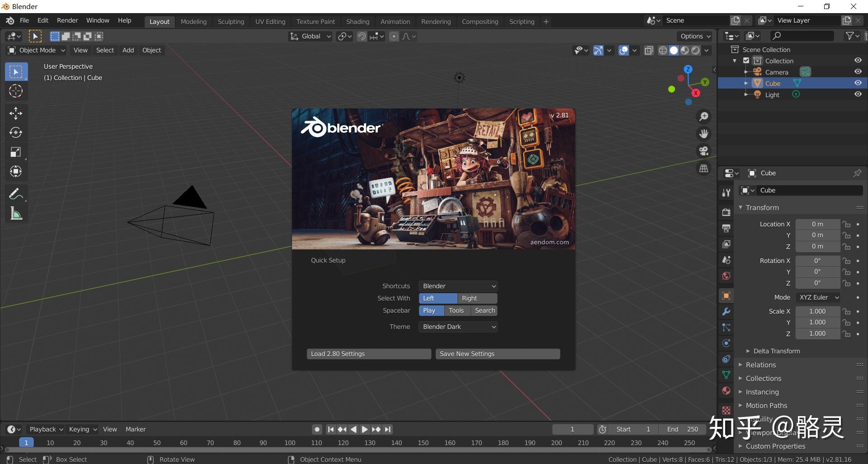Open the Object Mode dropdown

click(37, 50)
